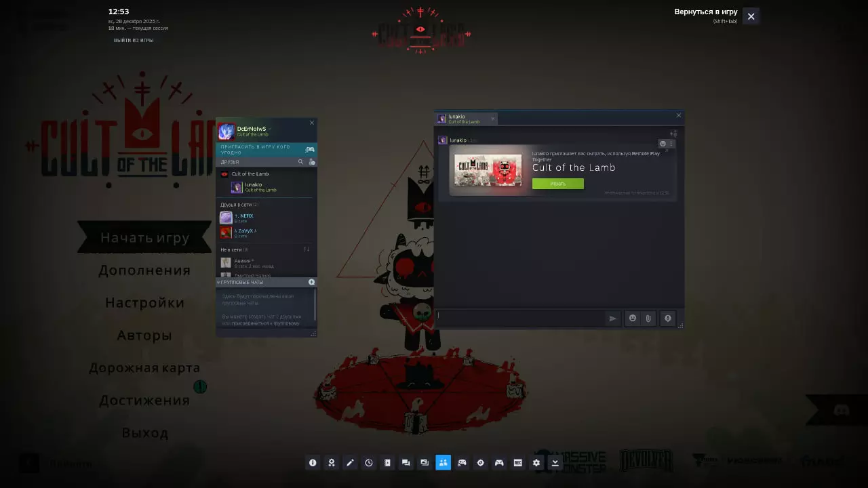Open the guides book icon
The height and width of the screenshot is (488, 868).
[x=387, y=463]
